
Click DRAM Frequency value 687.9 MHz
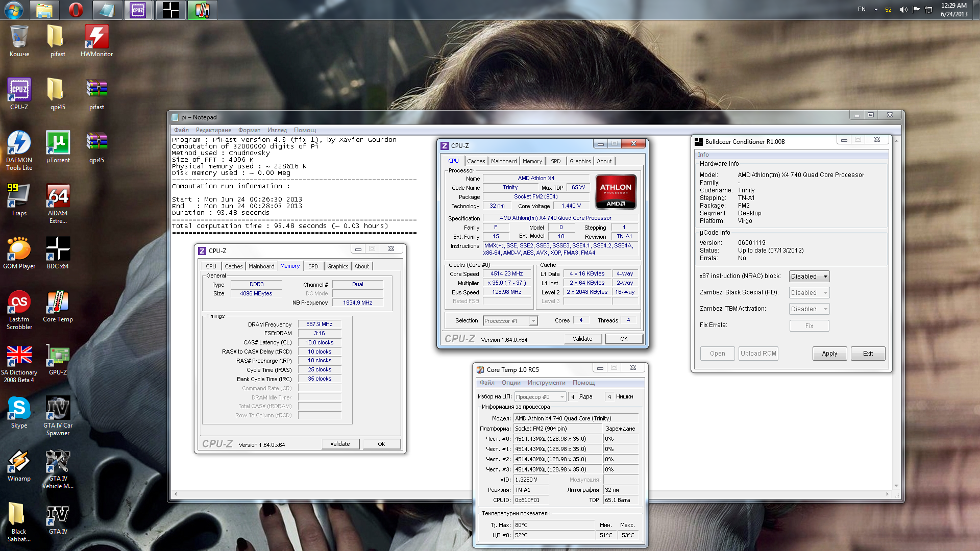pyautogui.click(x=320, y=324)
